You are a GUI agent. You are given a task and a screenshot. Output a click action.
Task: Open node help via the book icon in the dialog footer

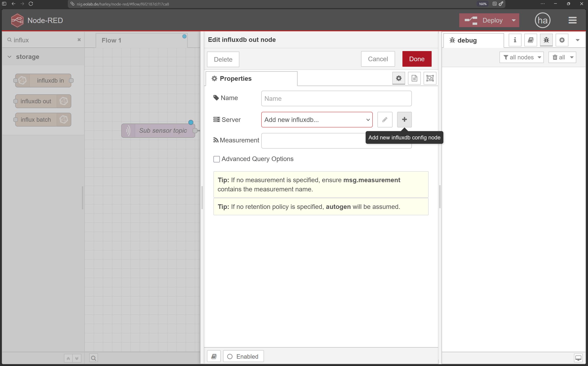point(214,357)
